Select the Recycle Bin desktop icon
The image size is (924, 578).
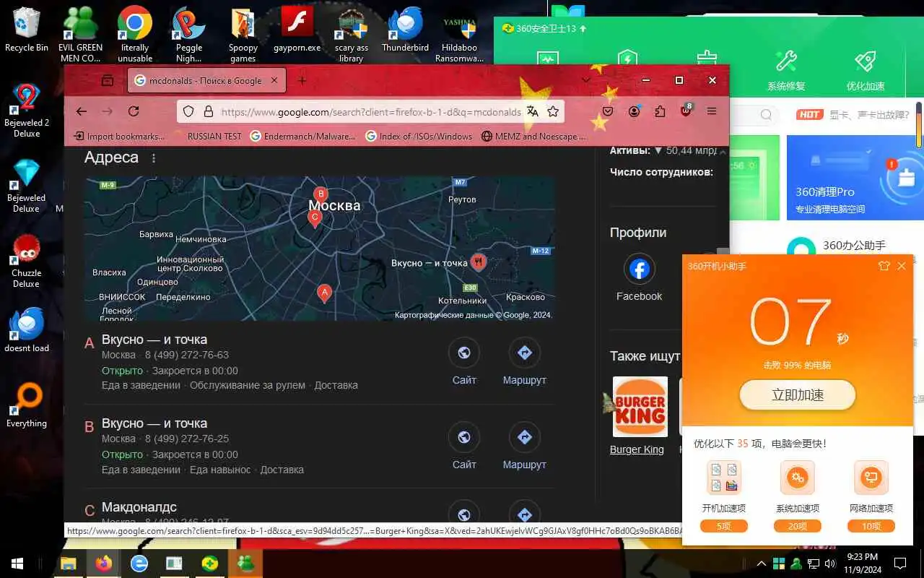tap(27, 30)
